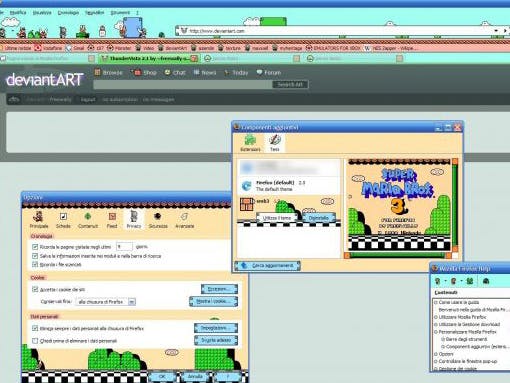Click the deviantART search field
The image size is (510, 383).
coord(183,84)
